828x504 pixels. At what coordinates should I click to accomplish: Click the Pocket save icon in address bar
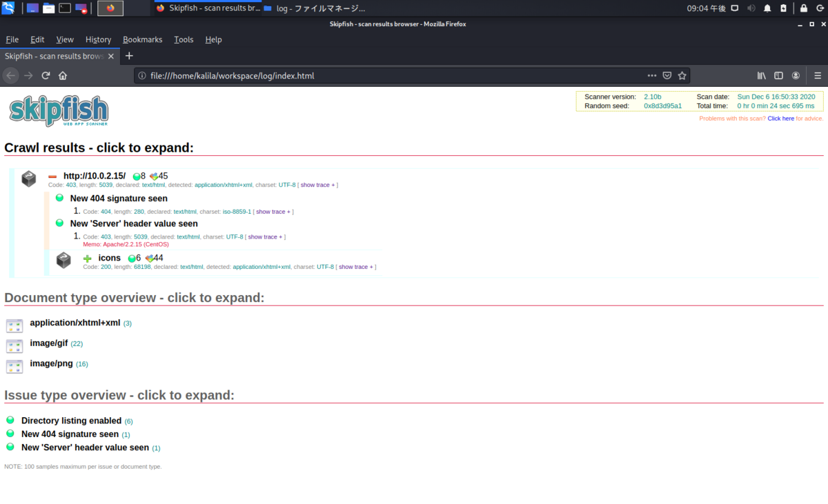point(667,75)
